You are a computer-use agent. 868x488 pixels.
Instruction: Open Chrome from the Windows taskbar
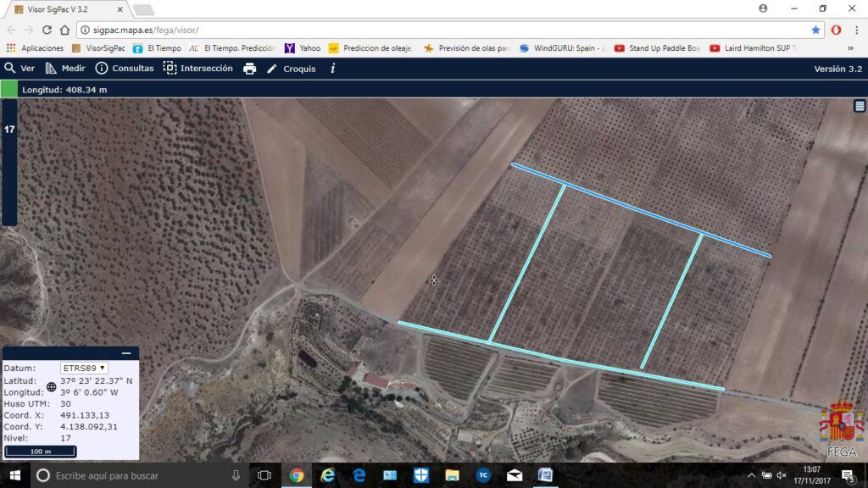297,475
